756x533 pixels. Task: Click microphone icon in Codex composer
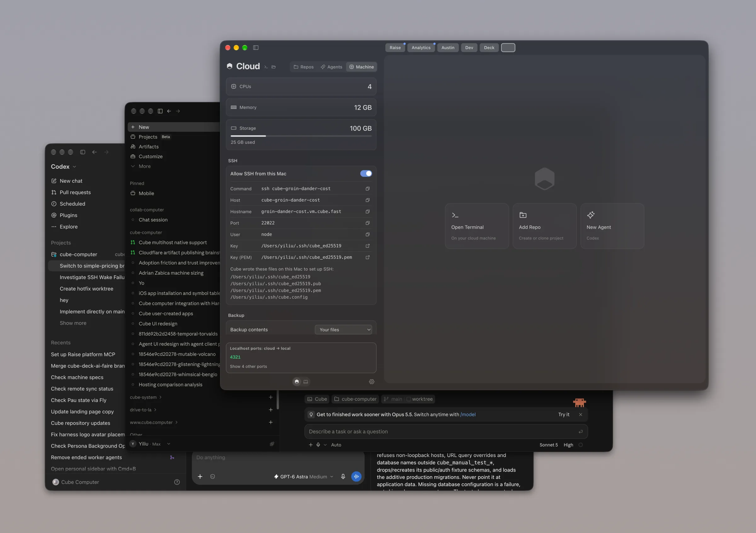pyautogui.click(x=343, y=476)
